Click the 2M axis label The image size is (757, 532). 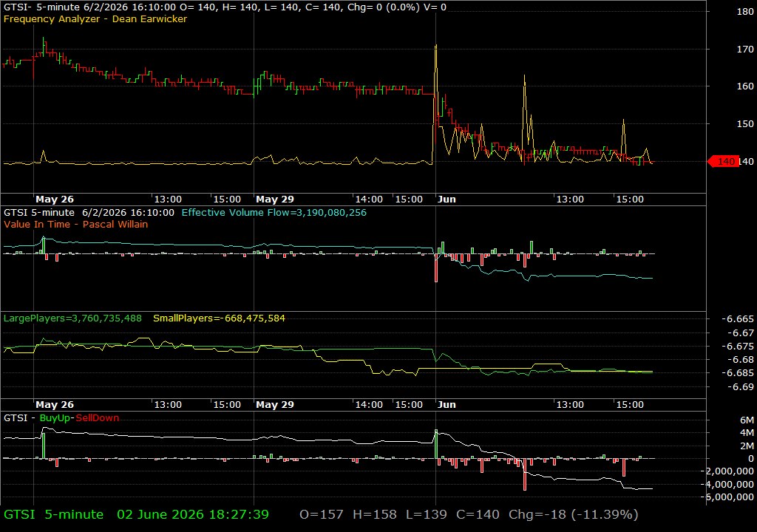pos(747,446)
